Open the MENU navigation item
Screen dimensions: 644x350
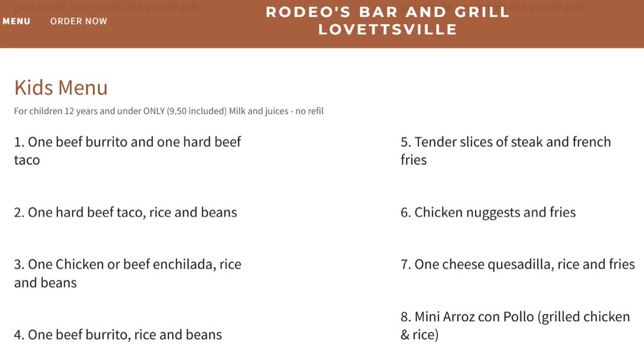[17, 21]
